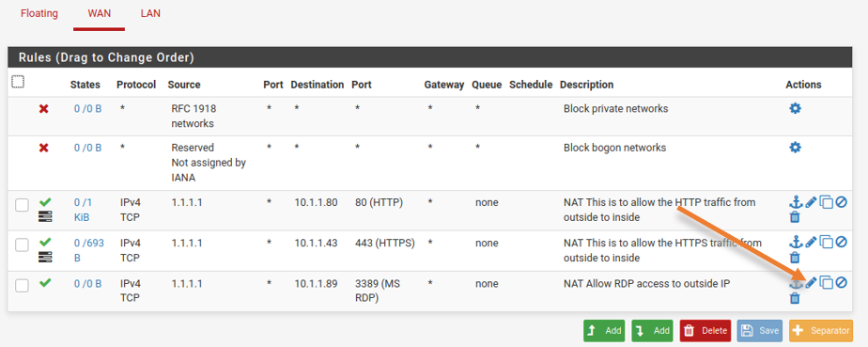Image resolution: width=868 pixels, height=347 pixels.
Task: Click anchor icon on the HTTPS rule
Action: point(796,243)
